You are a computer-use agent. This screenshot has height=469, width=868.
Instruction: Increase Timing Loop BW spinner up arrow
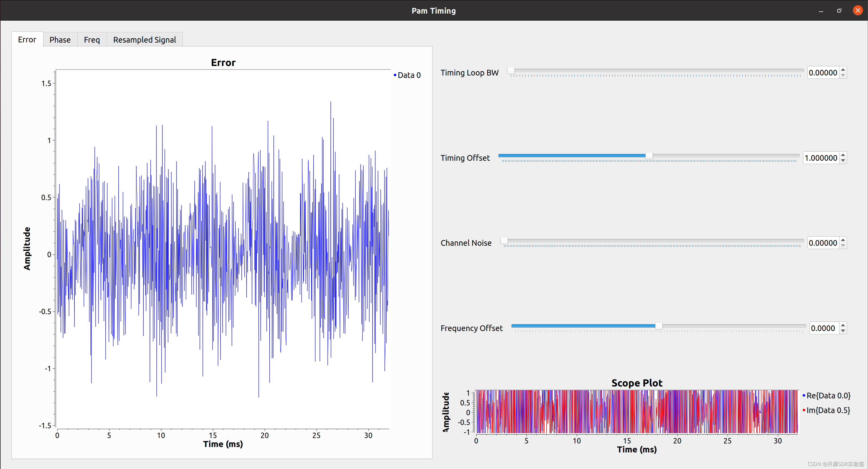point(843,70)
